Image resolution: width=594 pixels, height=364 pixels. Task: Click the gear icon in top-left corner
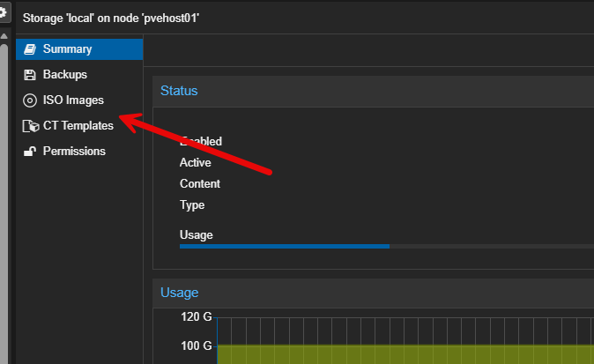tap(4, 13)
